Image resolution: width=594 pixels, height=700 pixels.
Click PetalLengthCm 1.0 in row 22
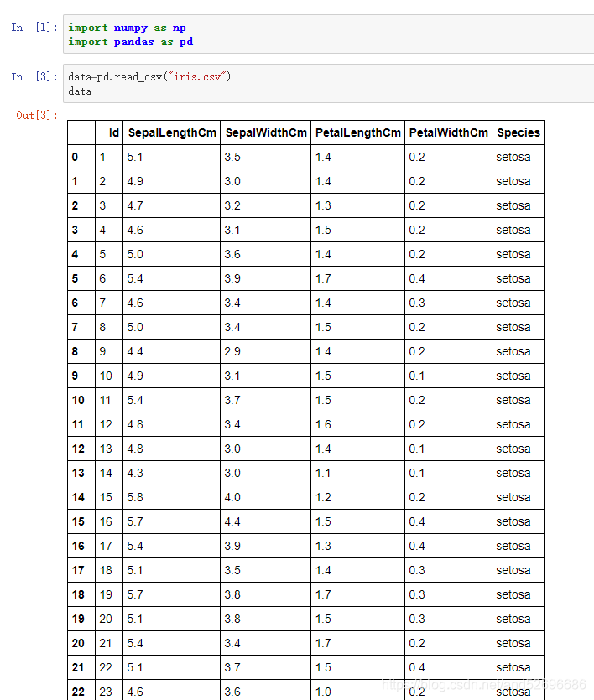coord(323,692)
